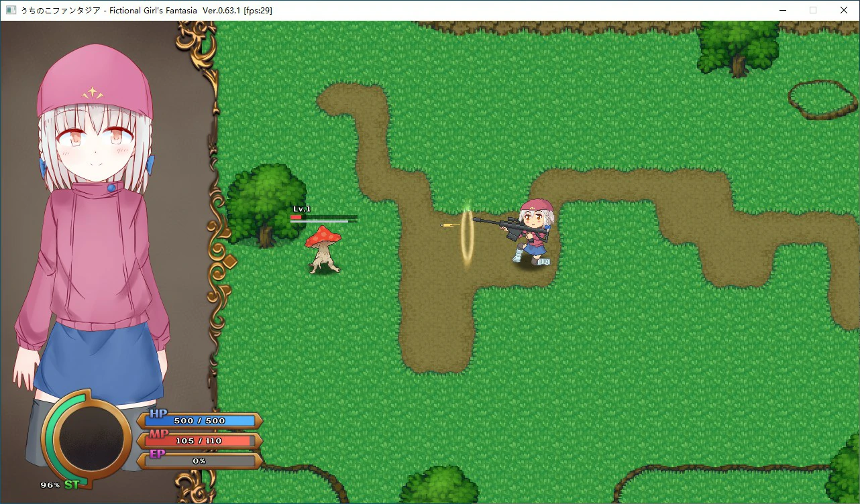Click the 96% ST stamina label

click(60, 485)
